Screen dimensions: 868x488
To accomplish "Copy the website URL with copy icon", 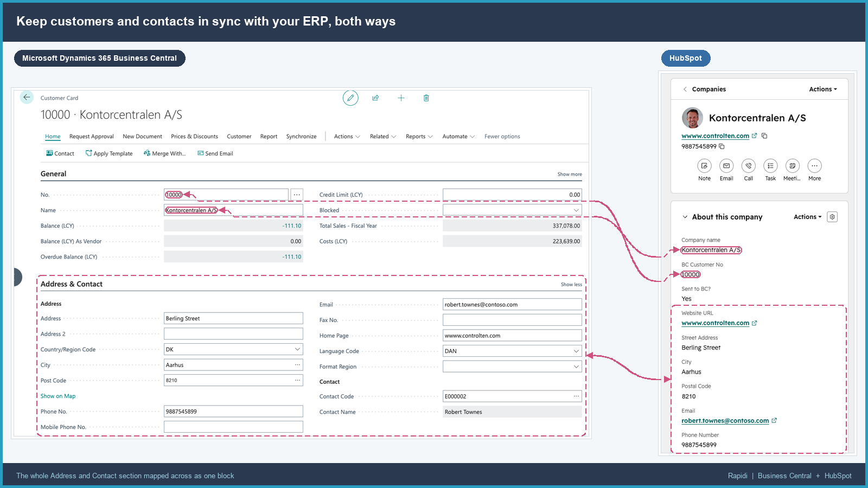I will pyautogui.click(x=764, y=136).
